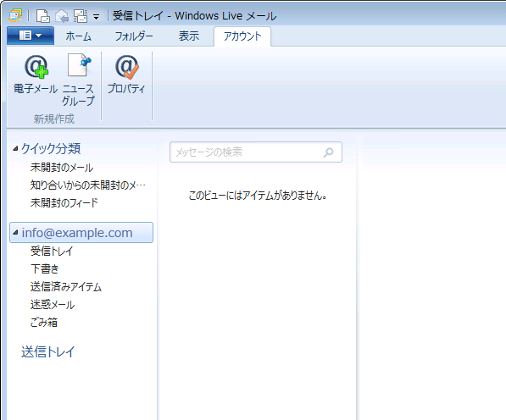Image resolution: width=506 pixels, height=420 pixels.
Task: Click the new message quick access icon
Action: [x=43, y=16]
